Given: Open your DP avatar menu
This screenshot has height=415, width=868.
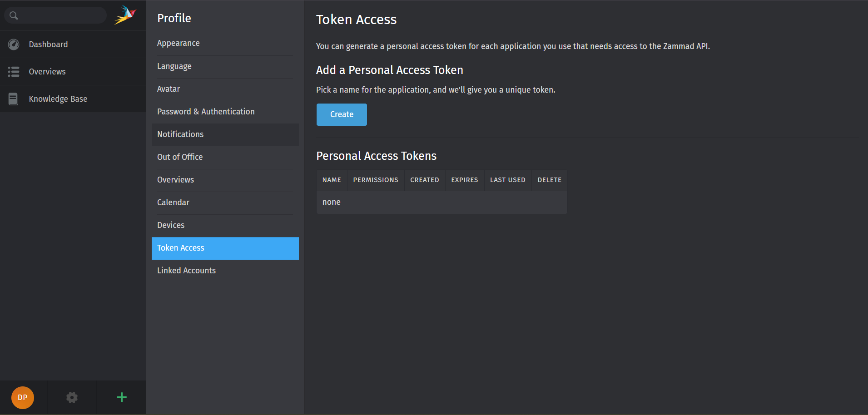Looking at the screenshot, I should coord(22,397).
